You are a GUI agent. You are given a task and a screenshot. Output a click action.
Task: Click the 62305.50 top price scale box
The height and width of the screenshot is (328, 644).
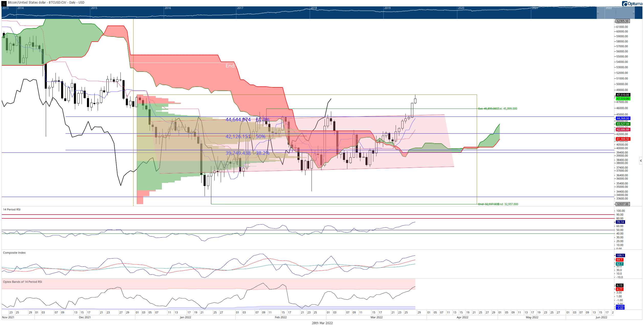pos(622,21)
